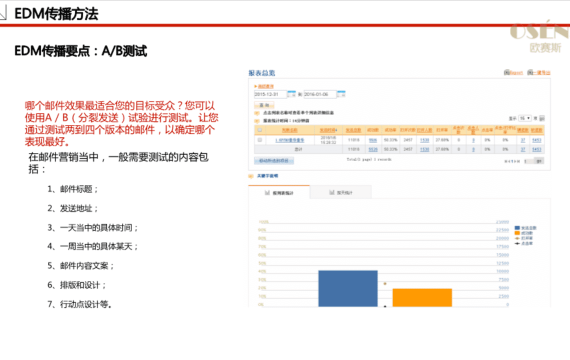Expand the keyword explanation section
Image resolution: width=570 pixels, height=360 pixels.
[268, 176]
